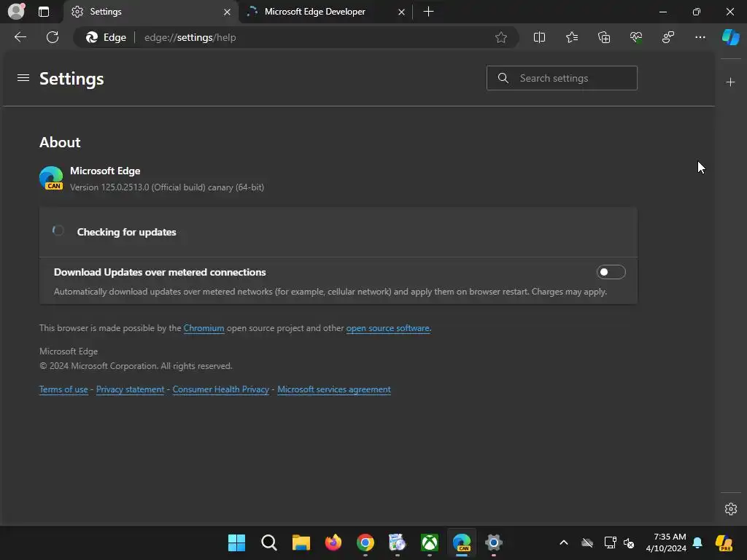Click the clock showing 7:35 AM

pyautogui.click(x=666, y=542)
